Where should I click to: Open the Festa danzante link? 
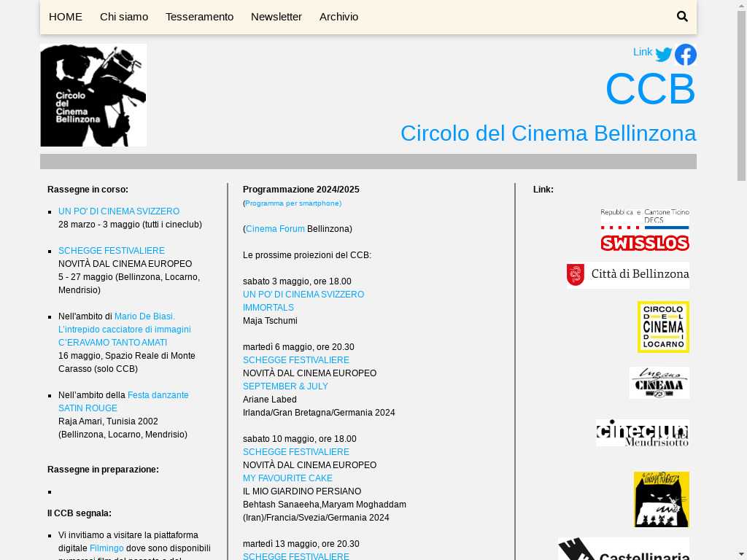point(158,394)
